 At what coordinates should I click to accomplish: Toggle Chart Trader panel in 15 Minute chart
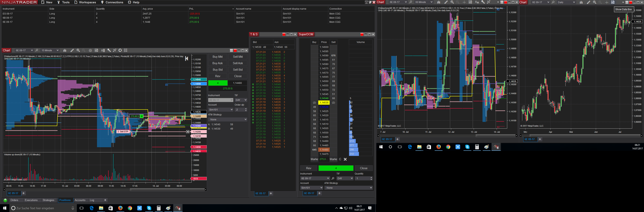(x=103, y=50)
